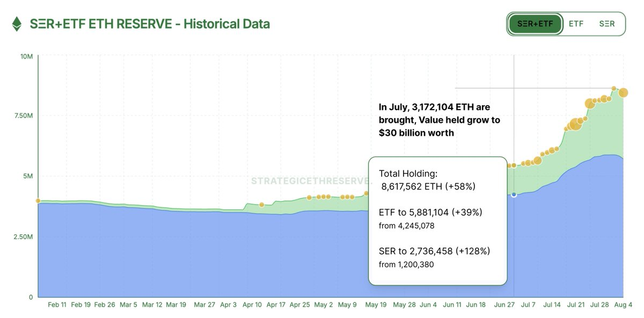Click the Aug 4 date label on x-axis
The image size is (644, 318).
[624, 304]
